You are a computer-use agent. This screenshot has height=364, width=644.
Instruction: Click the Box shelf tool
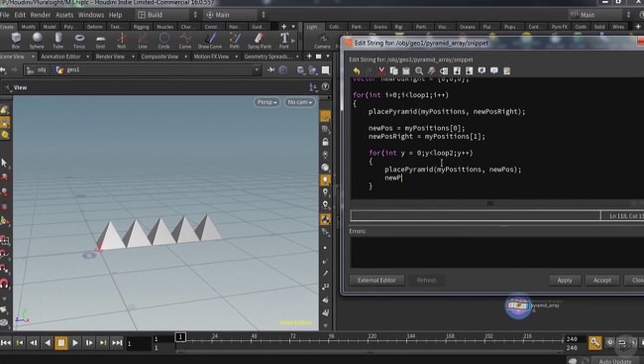pyautogui.click(x=16, y=41)
